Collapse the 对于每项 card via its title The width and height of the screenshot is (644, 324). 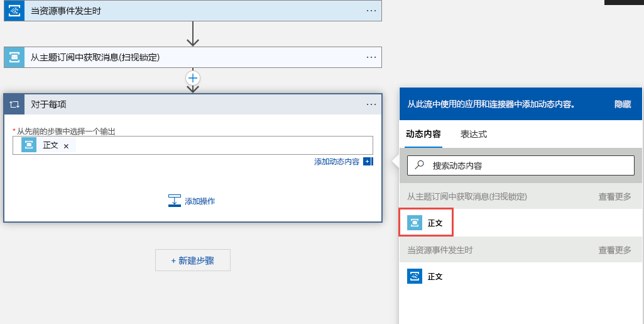48,104
